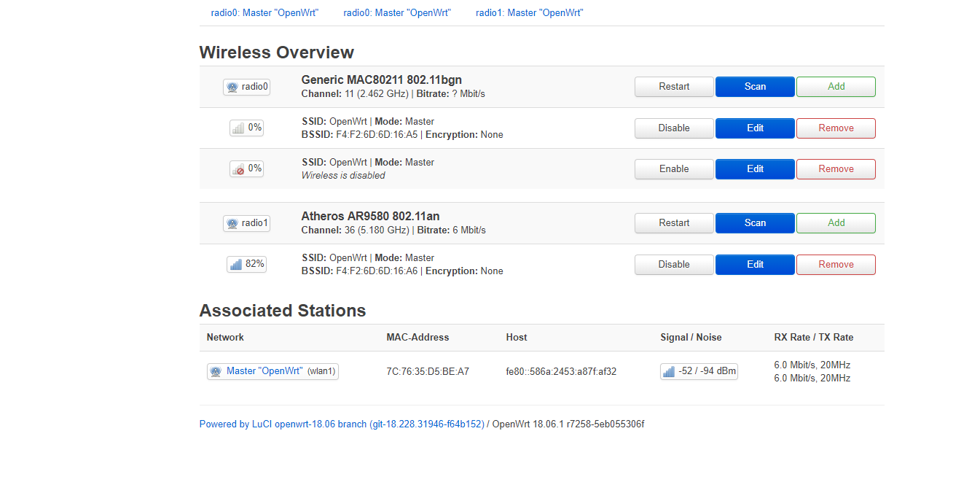Remove the network with BSSID F4:F2:6D:6D:16:A5
980x493 pixels.
tap(836, 128)
